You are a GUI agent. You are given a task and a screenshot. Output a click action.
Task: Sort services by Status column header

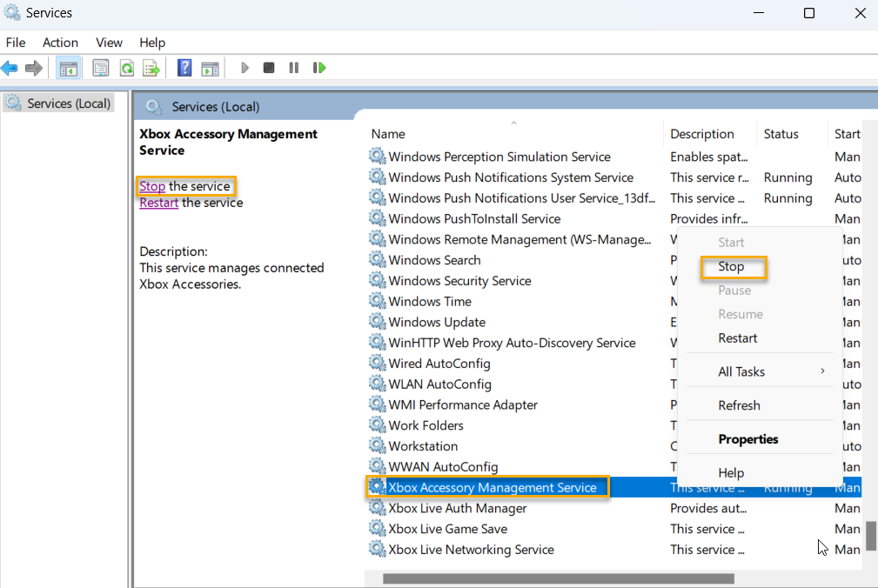[x=781, y=134]
